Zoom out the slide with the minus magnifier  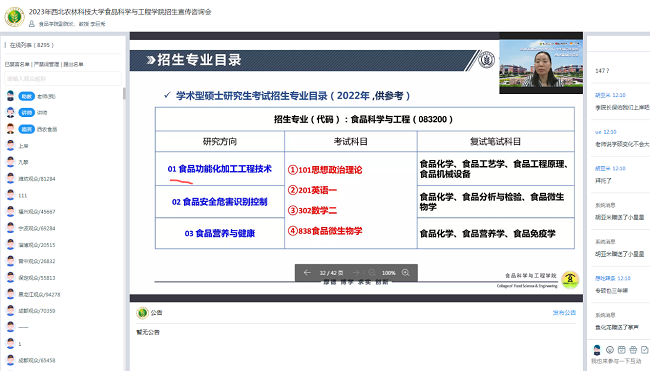[x=372, y=273]
